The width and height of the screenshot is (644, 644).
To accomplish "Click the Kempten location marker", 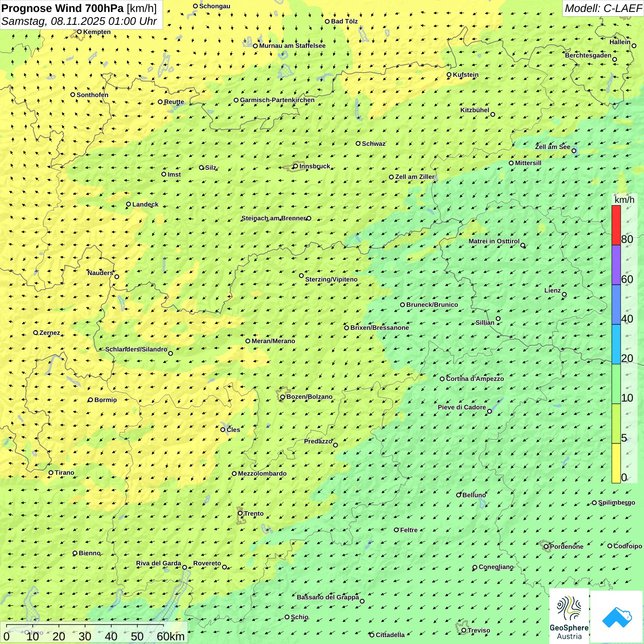I will tap(79, 32).
